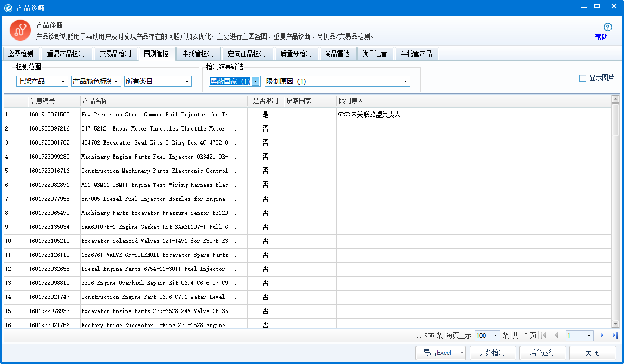
Task: Go to the next page arrow
Action: [602, 336]
